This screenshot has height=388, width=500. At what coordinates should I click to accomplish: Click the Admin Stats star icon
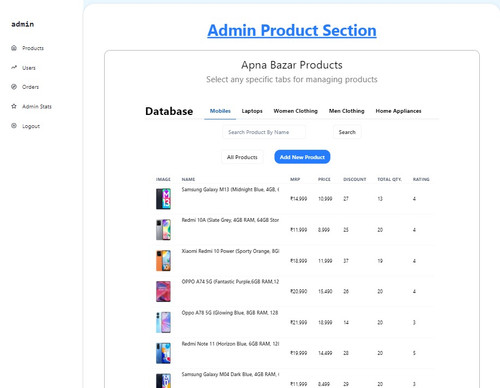14,106
